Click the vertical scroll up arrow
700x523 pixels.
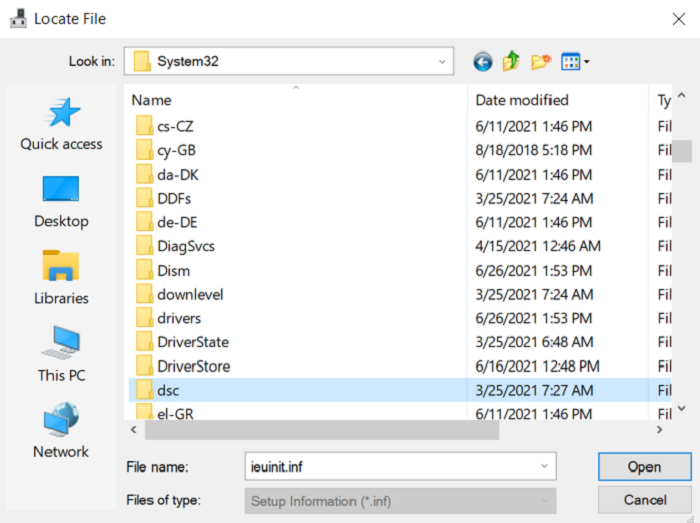682,95
